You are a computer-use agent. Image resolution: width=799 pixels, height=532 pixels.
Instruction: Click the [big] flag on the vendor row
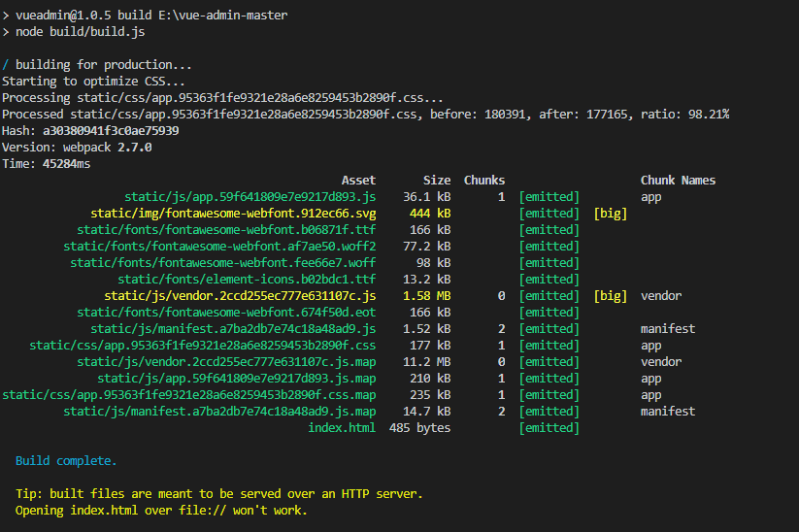[610, 296]
